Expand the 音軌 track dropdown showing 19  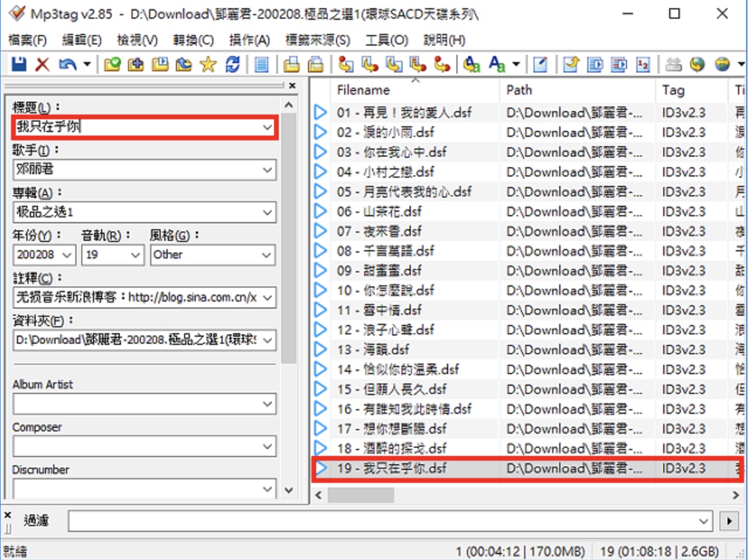tap(135, 255)
